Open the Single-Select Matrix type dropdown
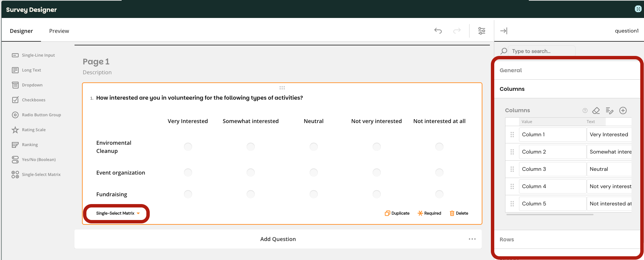Image resolution: width=644 pixels, height=260 pixels. coord(118,213)
